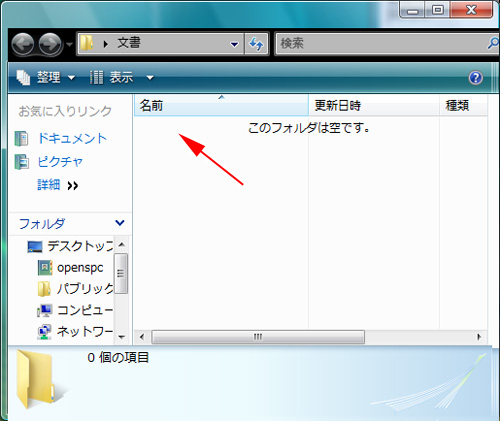Click the magnifier search icon

493,43
